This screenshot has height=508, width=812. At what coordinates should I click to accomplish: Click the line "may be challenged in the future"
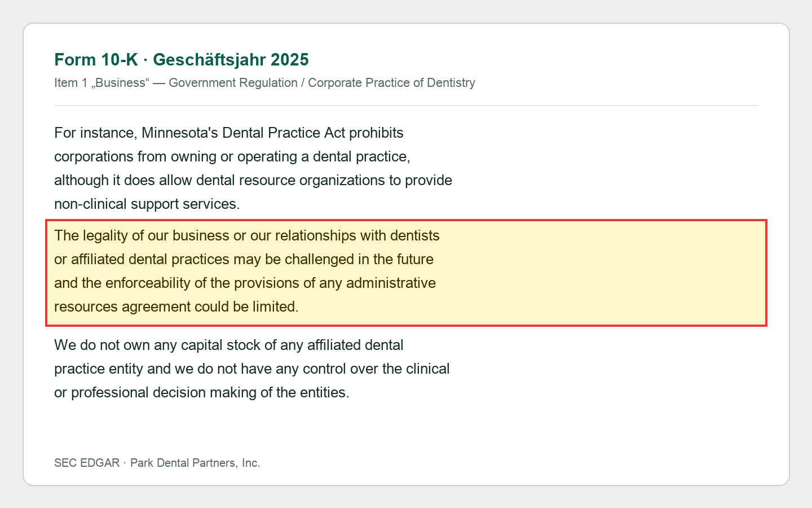point(244,259)
